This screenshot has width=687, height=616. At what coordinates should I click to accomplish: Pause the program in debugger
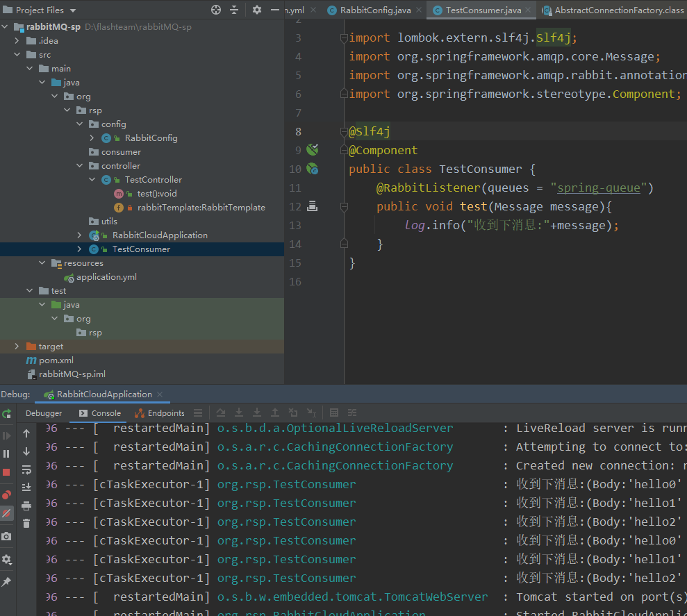pos(7,453)
